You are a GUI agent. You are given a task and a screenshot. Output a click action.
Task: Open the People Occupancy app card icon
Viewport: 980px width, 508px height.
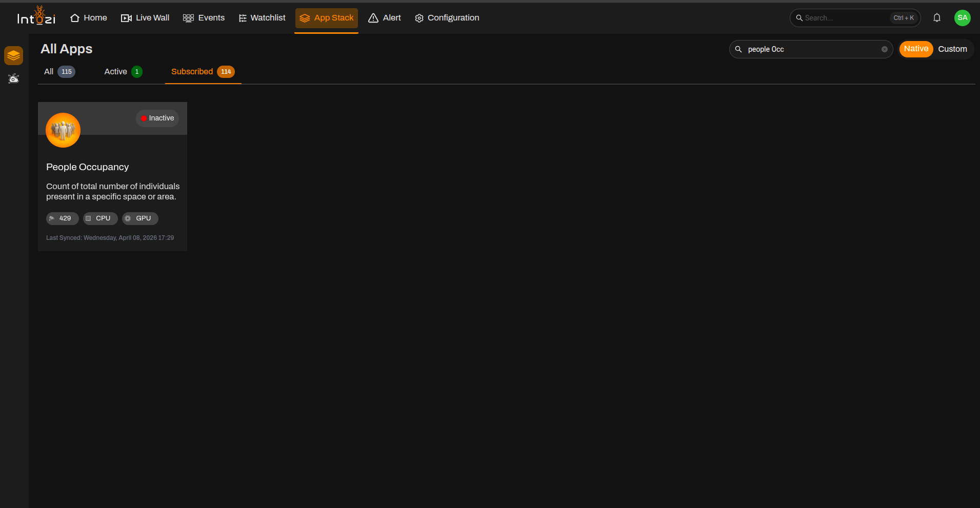63,130
